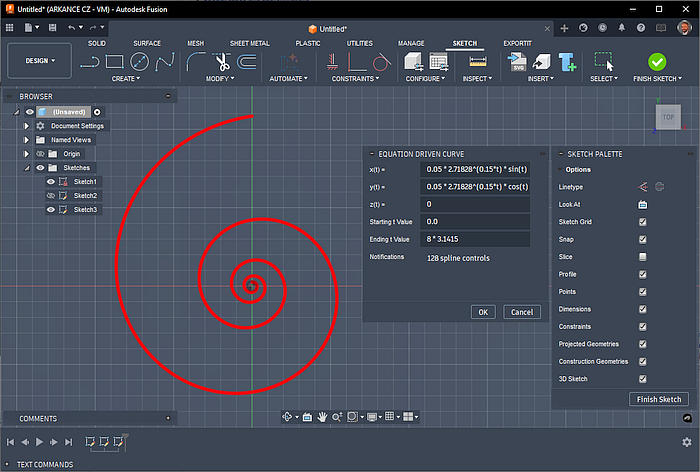Click the Look At icon in palette

point(643,204)
